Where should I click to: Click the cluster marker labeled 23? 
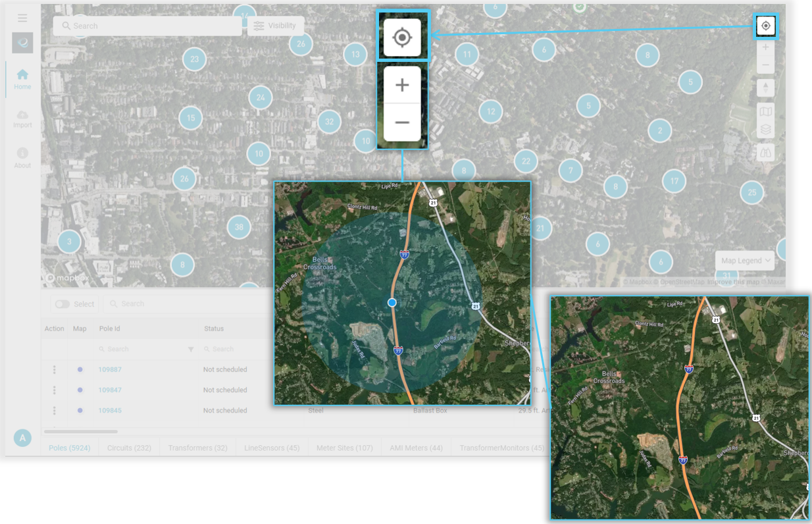coord(194,59)
